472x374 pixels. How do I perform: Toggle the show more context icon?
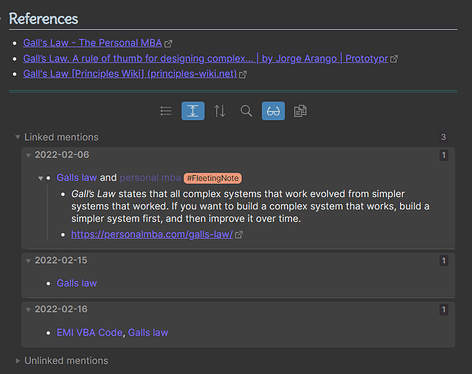193,111
